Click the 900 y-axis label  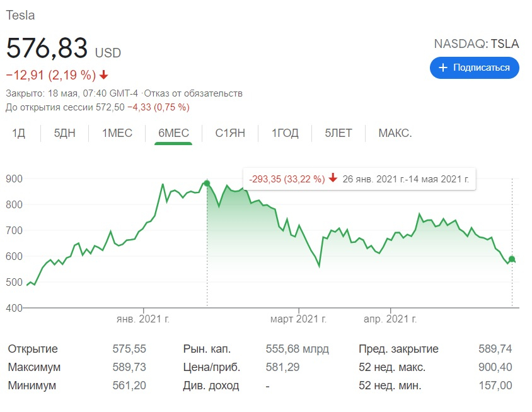14,179
